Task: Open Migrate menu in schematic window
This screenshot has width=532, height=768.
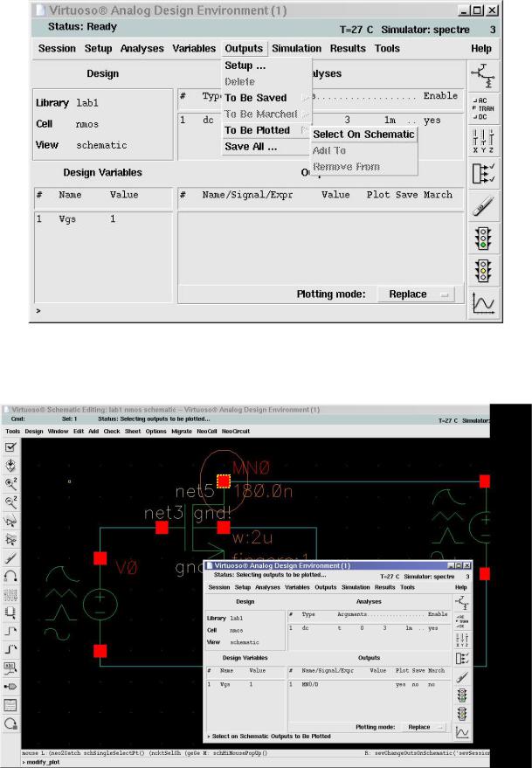Action: click(x=182, y=432)
